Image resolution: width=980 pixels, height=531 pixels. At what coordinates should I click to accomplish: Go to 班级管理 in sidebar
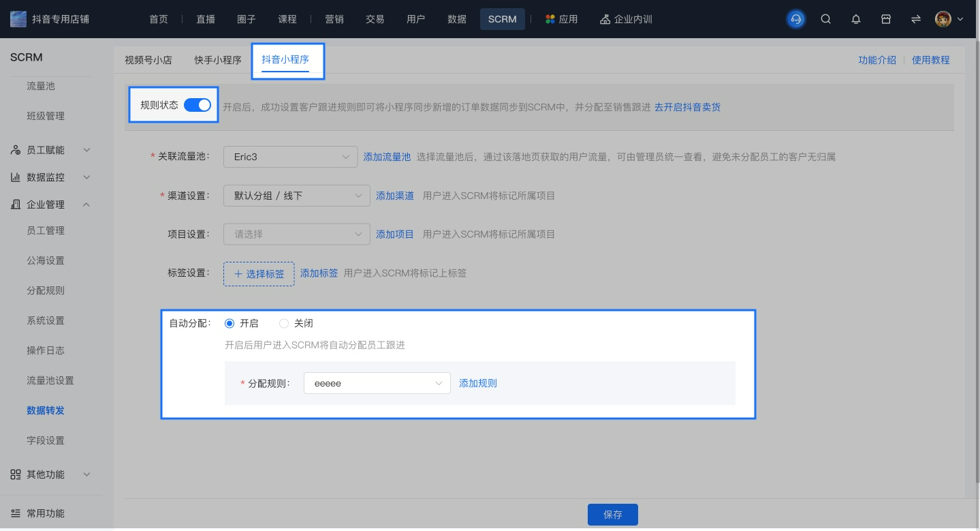tap(46, 116)
